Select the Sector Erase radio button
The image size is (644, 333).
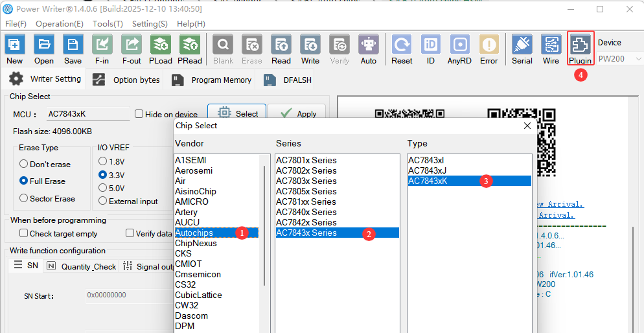tap(24, 198)
